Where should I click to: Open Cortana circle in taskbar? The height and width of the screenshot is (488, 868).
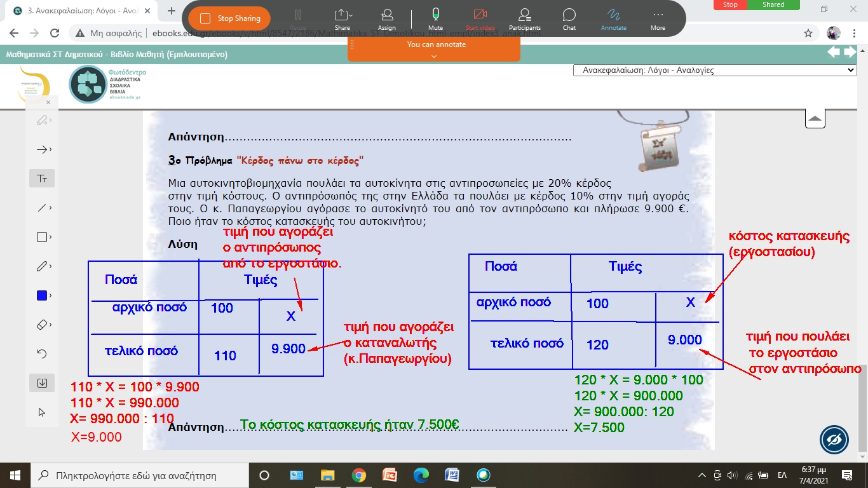point(265,475)
